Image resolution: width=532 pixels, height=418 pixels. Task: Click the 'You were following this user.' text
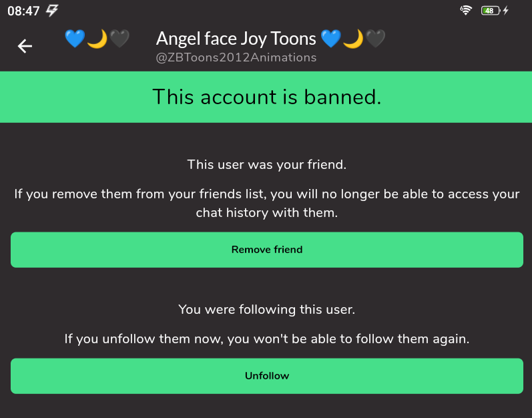(x=266, y=309)
